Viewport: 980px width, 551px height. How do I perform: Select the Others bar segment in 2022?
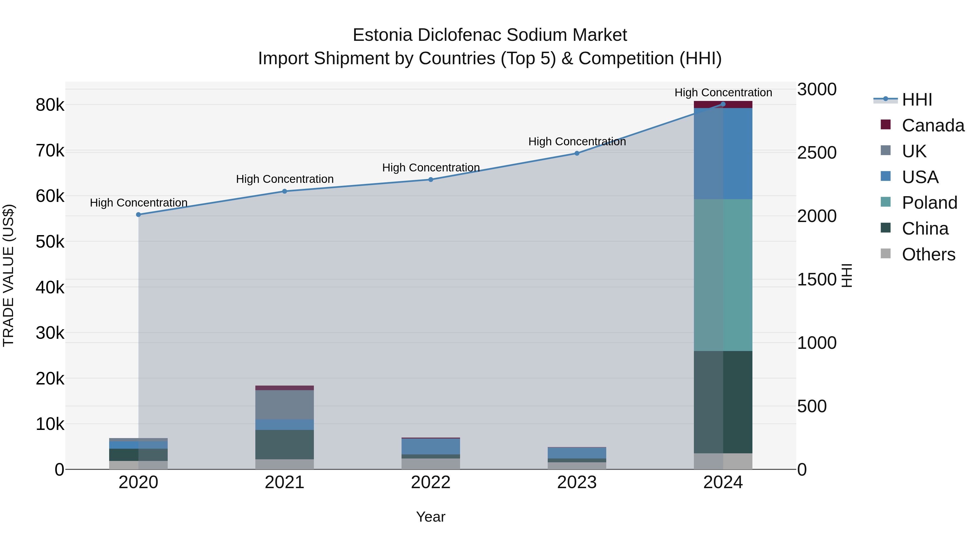point(431,464)
